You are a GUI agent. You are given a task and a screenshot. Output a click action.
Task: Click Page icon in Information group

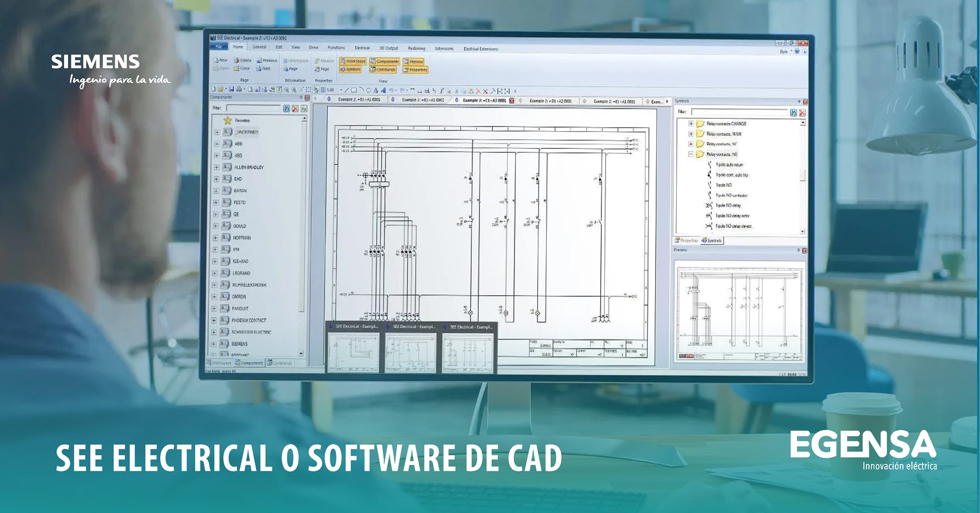click(x=286, y=68)
